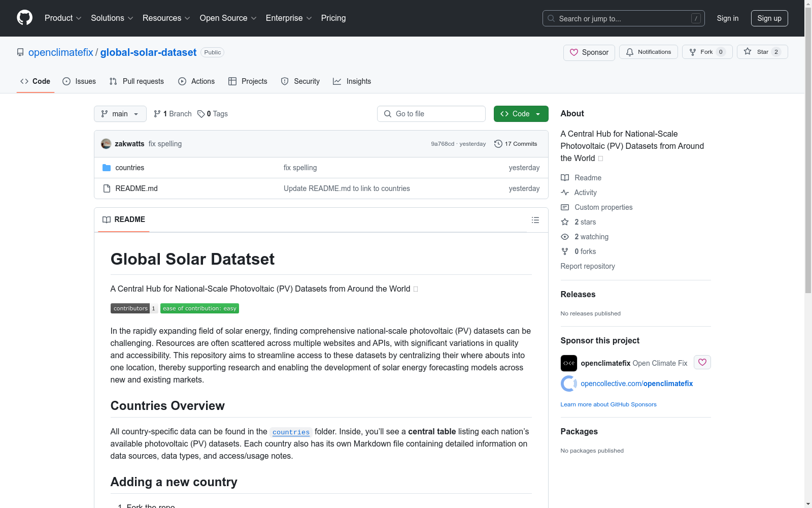Switch to the Actions tab
812x508 pixels.
pos(196,81)
